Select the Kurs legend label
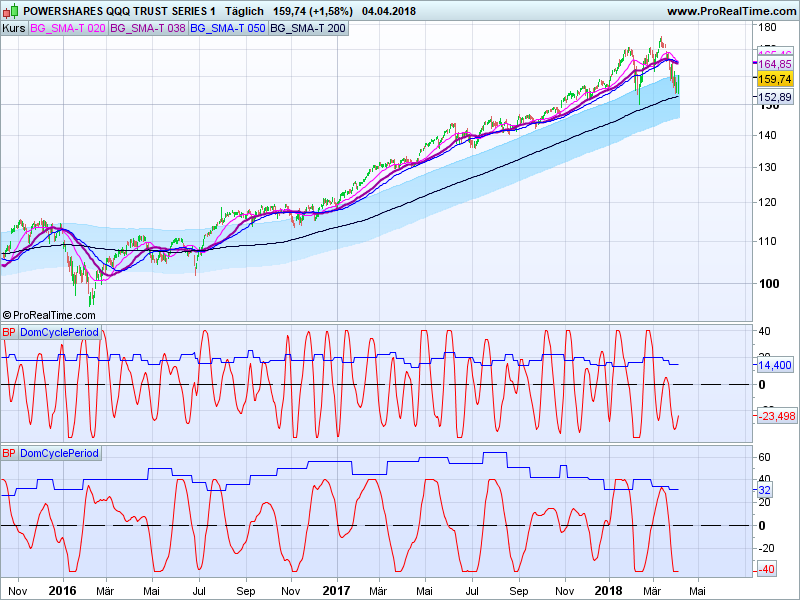This screenshot has height=600, width=800. tap(14, 28)
